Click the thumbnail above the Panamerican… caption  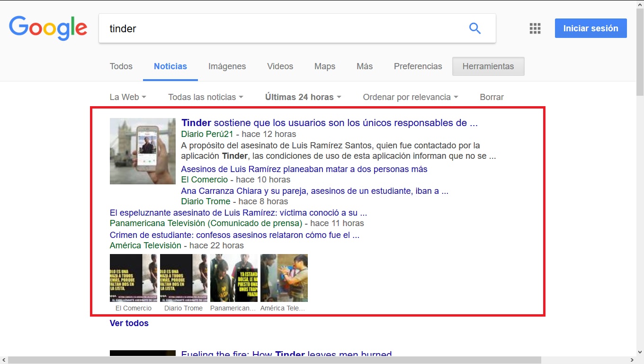pyautogui.click(x=234, y=278)
